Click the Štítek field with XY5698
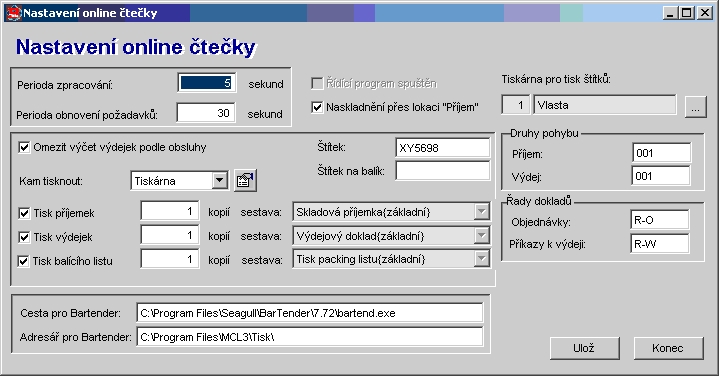The height and width of the screenshot is (376, 719). tap(442, 148)
